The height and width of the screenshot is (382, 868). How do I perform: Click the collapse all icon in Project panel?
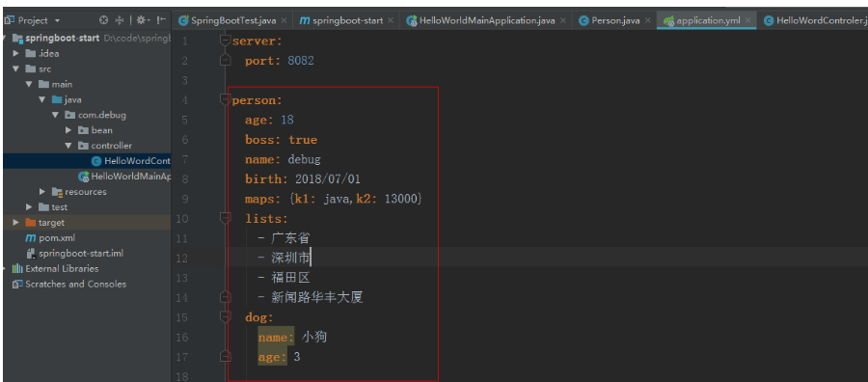[119, 20]
